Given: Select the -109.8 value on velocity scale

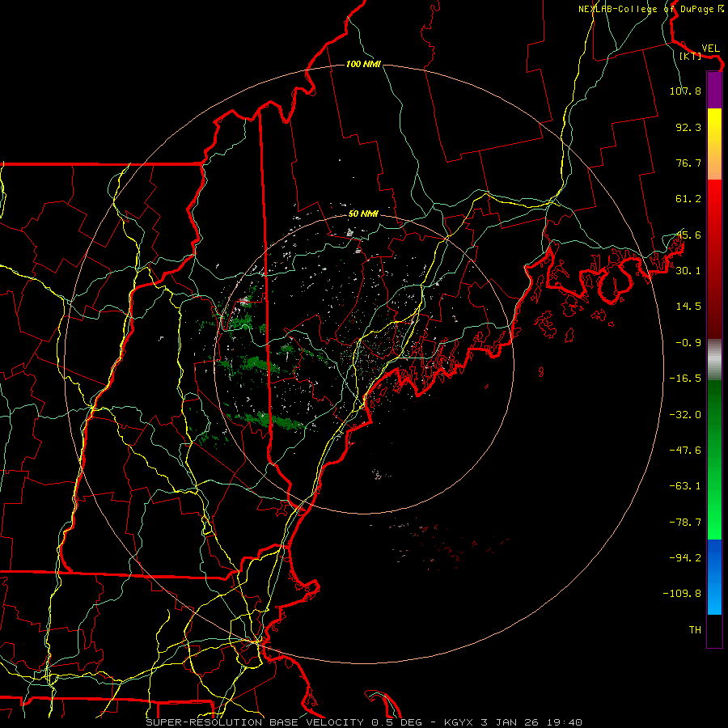Looking at the screenshot, I should point(682,594).
